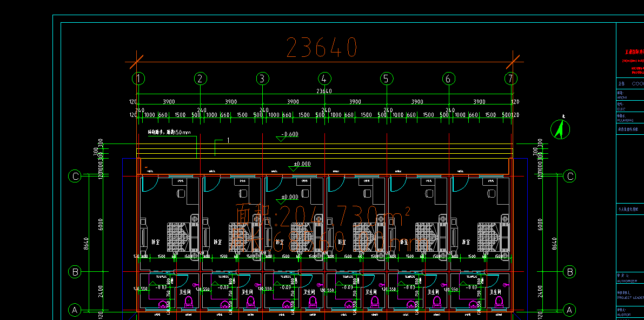644x320 pixels.
Task: Select the magenta washbasin in bathroom bay 1-2
Action: point(163,304)
